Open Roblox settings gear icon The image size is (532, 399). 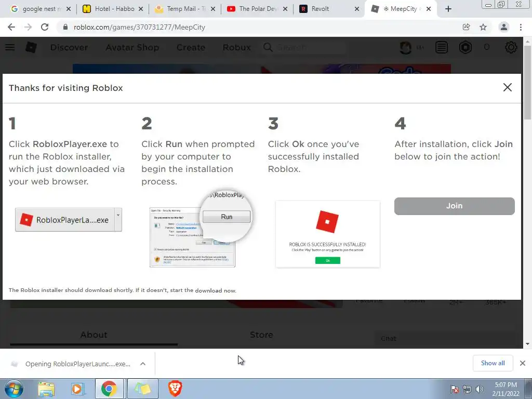pyautogui.click(x=511, y=47)
